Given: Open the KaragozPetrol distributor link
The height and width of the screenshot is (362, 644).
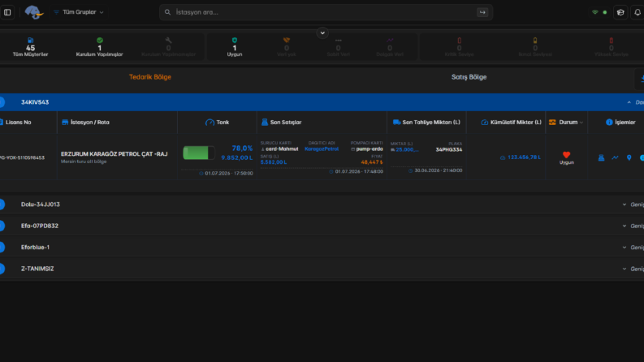Looking at the screenshot, I should (x=322, y=149).
